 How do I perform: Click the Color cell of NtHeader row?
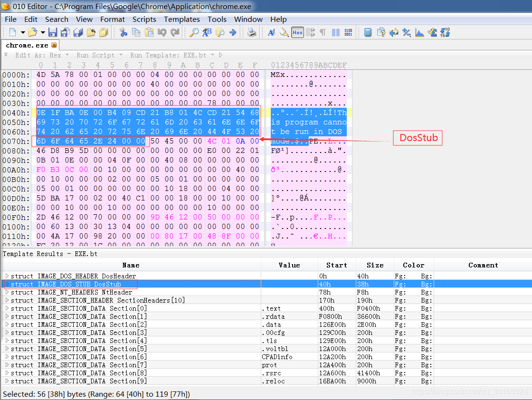click(414, 292)
